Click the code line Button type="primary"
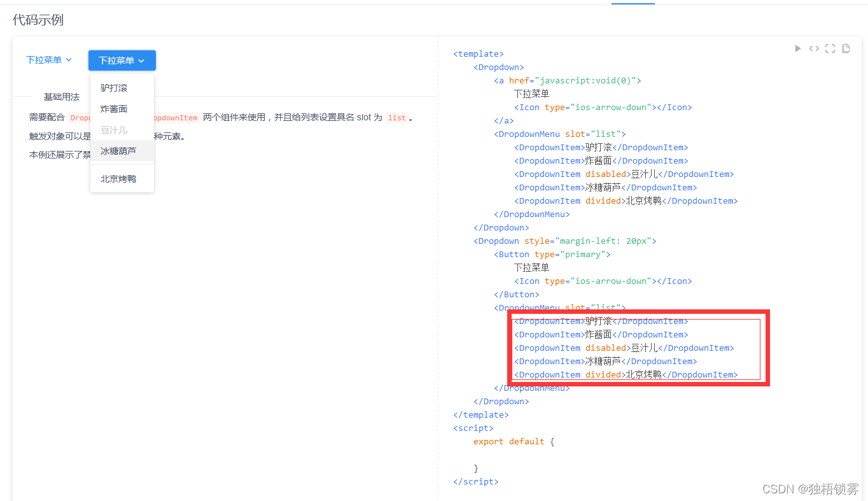Image resolution: width=868 pixels, height=501 pixels. pos(552,255)
